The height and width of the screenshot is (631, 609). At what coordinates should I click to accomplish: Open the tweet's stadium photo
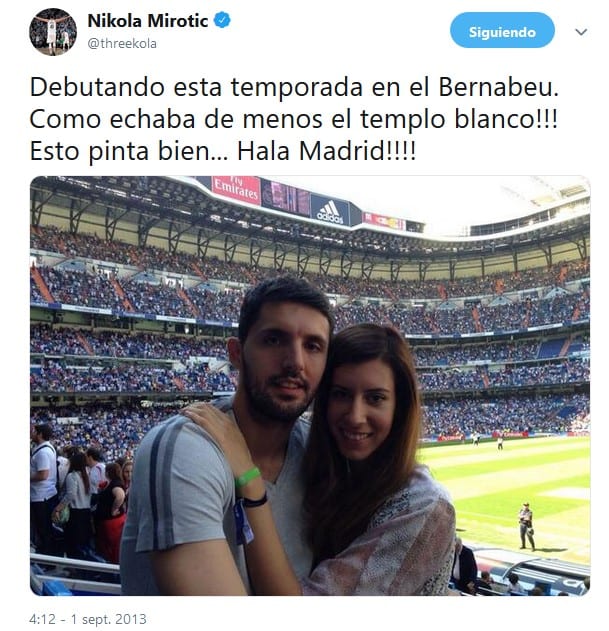tap(310, 386)
